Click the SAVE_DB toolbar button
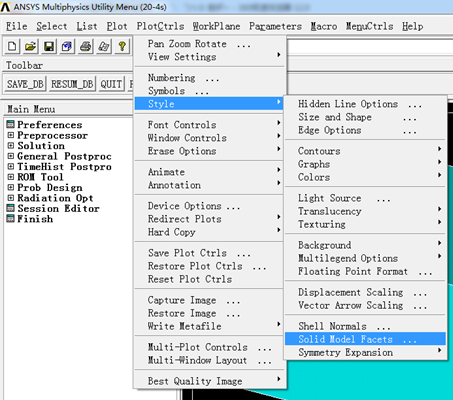 click(x=25, y=84)
